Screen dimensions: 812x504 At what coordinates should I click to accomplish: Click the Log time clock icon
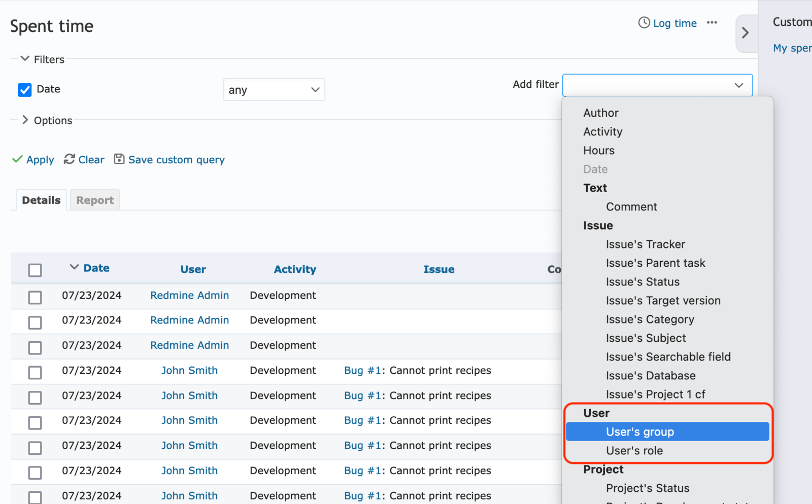click(x=644, y=23)
